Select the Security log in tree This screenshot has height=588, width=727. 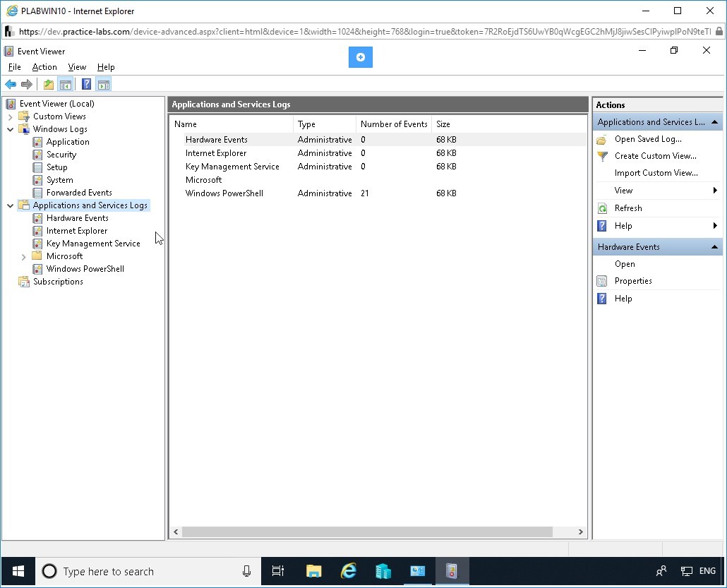(61, 155)
